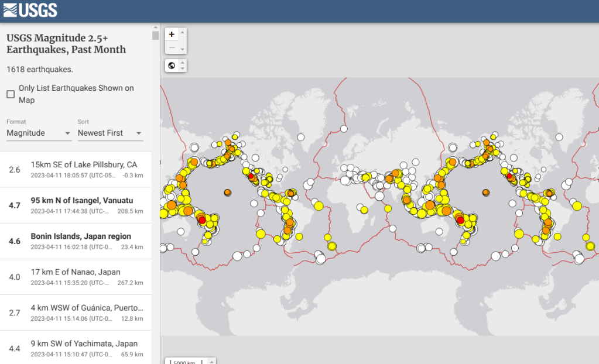599x364 pixels.
Task: Zoom in the map with plus button
Action: tap(172, 35)
